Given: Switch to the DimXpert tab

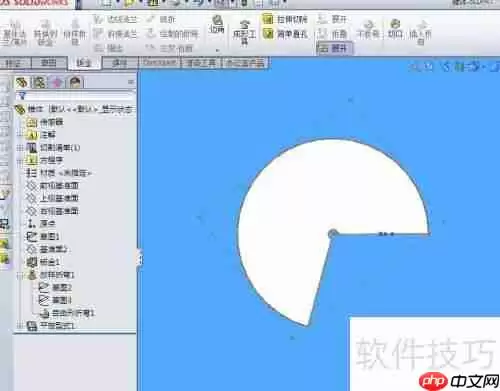Looking at the screenshot, I should (x=160, y=63).
